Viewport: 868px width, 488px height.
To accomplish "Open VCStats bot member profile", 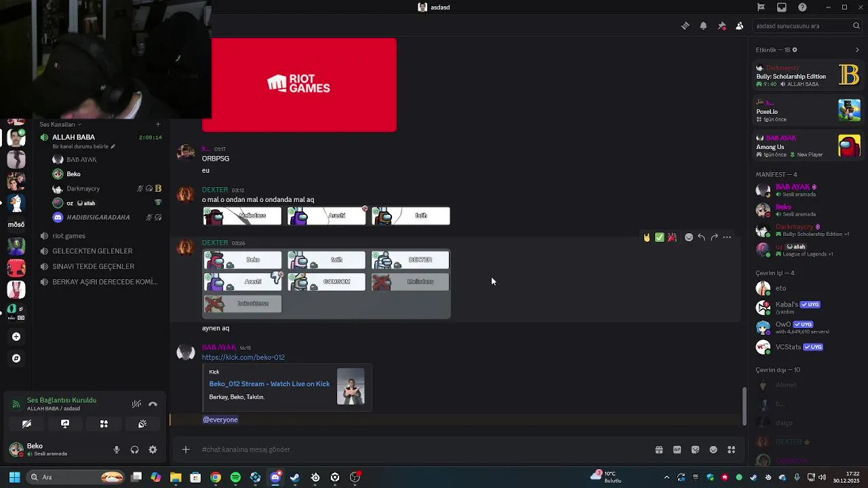I will pos(808,347).
